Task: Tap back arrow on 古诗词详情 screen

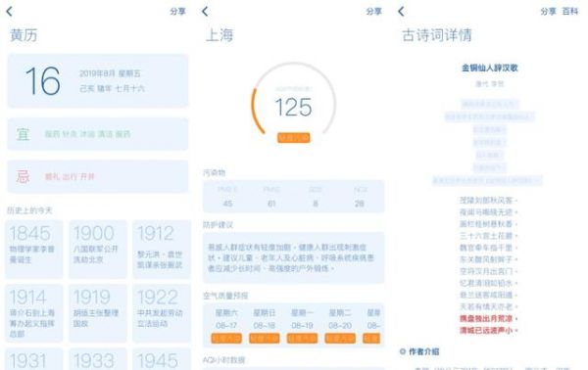Action: [x=401, y=12]
